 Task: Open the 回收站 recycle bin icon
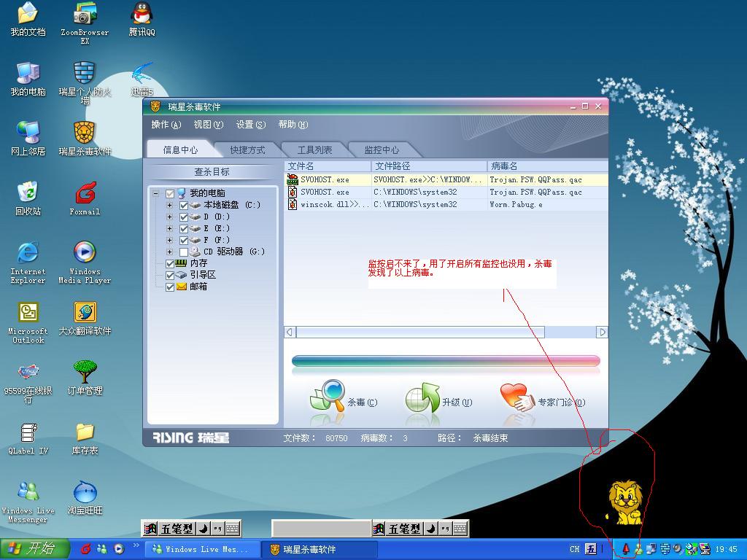28,198
